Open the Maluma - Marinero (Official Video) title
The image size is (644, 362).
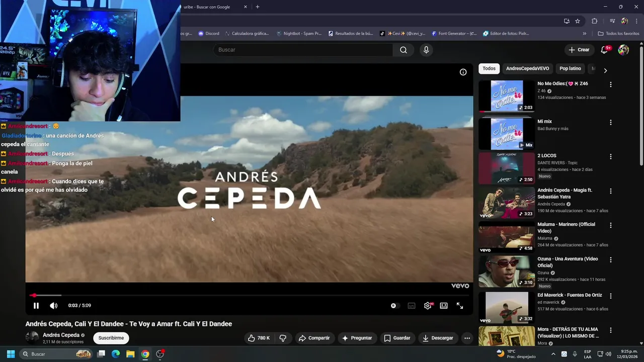pyautogui.click(x=566, y=228)
